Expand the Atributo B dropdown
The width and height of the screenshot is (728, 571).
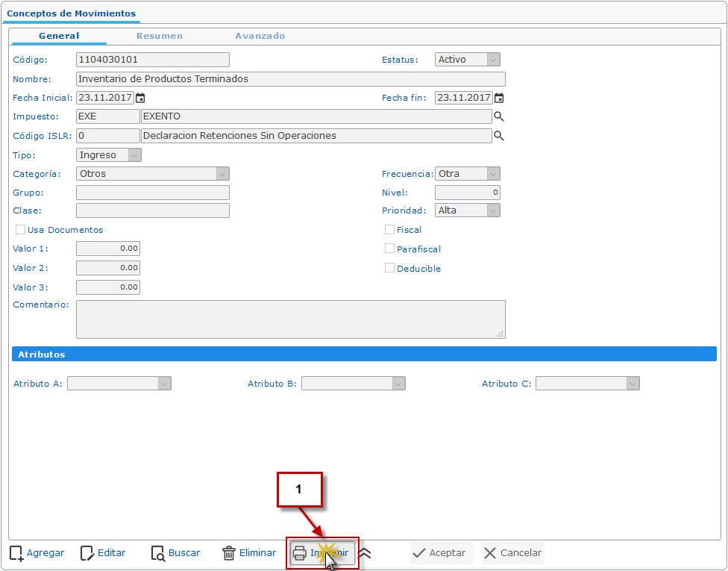coord(354,384)
